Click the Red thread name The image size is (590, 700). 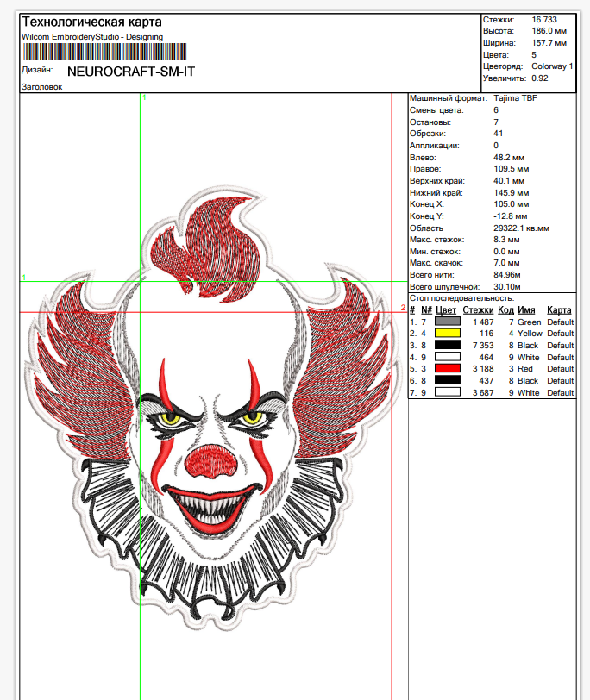(x=524, y=369)
